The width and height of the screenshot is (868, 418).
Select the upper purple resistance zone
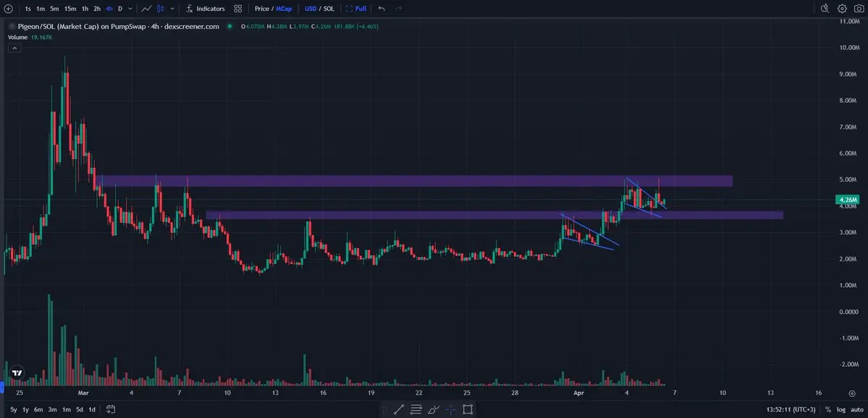(413, 181)
